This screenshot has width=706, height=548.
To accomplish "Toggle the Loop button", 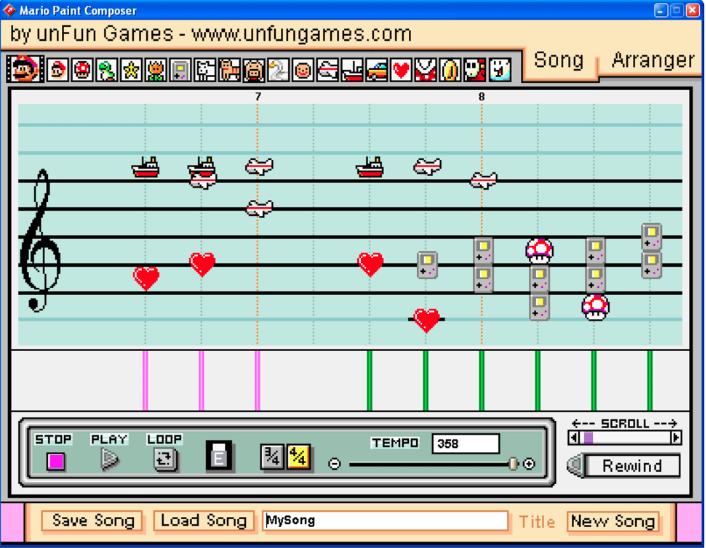I will pyautogui.click(x=164, y=459).
